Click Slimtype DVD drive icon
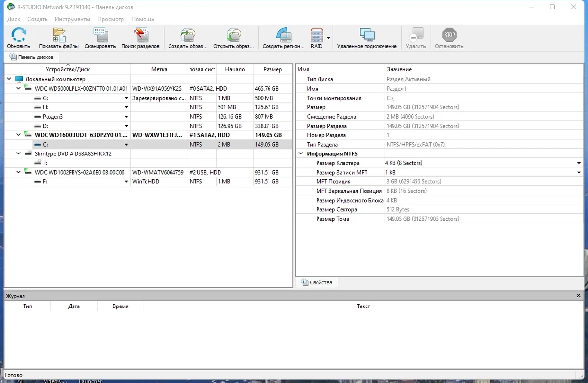Image resolution: width=588 pixels, height=383 pixels. [28, 153]
